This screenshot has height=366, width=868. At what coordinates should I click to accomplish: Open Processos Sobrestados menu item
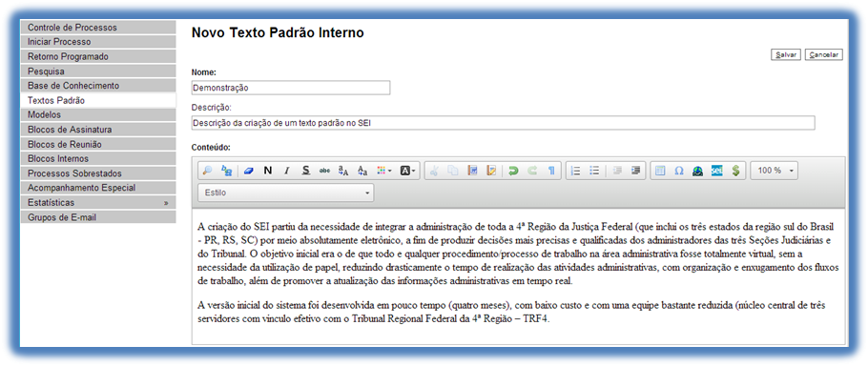click(98, 173)
